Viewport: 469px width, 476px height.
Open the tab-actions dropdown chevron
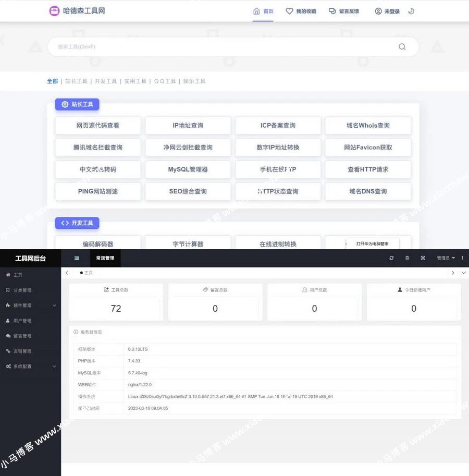[464, 273]
